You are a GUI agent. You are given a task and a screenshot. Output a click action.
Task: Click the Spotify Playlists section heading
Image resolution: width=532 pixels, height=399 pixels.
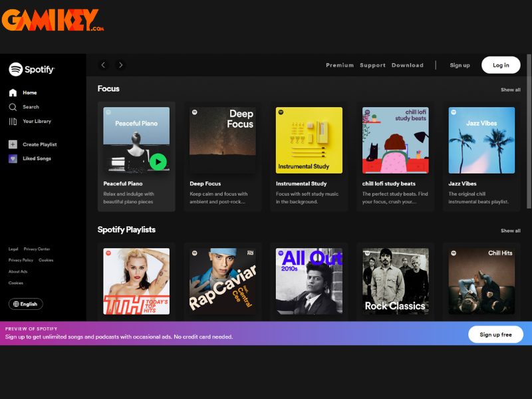tap(126, 229)
